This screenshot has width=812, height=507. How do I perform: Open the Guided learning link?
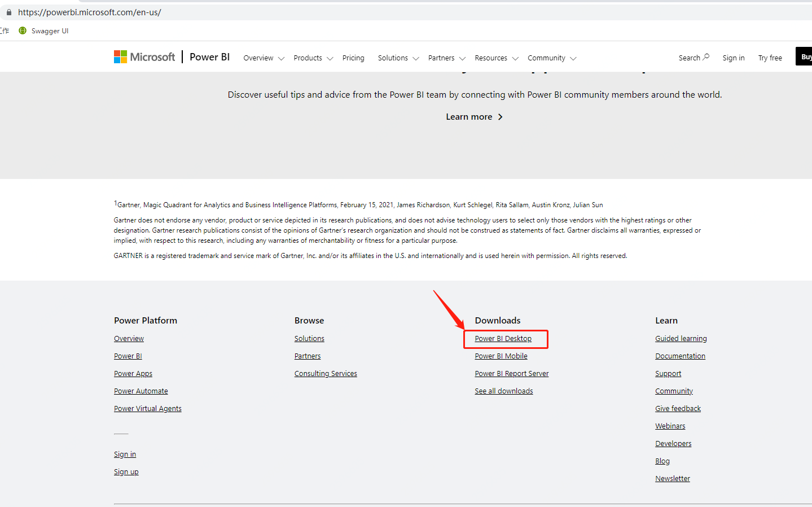tap(681, 339)
